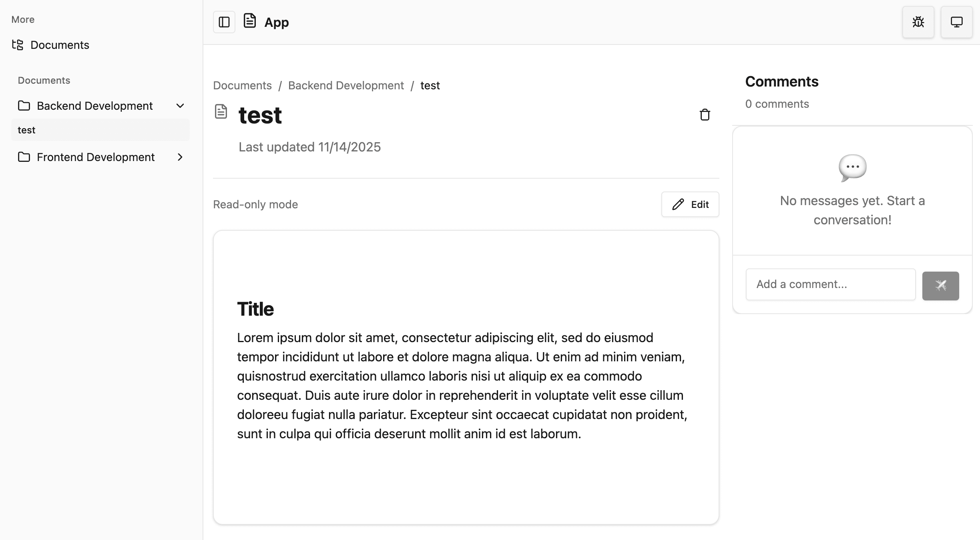Focus the Add a comment field
This screenshot has width=980, height=540.
tap(830, 284)
